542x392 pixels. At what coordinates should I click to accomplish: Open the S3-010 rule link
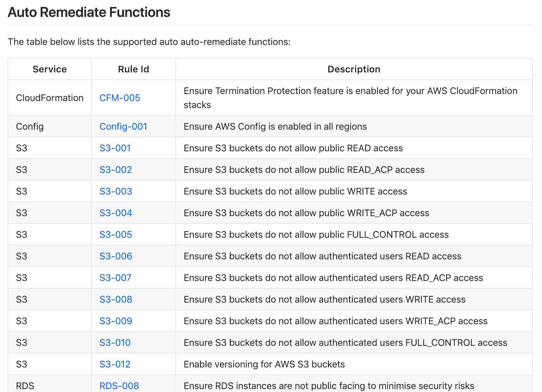(x=115, y=343)
